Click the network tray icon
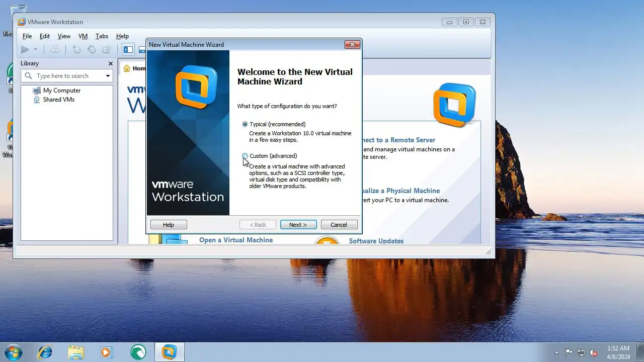 pos(581,352)
